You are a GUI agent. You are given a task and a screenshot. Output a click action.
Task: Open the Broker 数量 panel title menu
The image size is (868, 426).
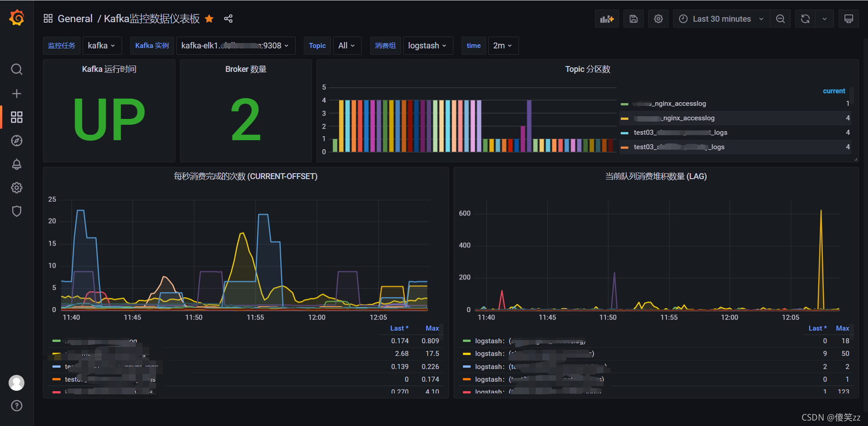245,69
